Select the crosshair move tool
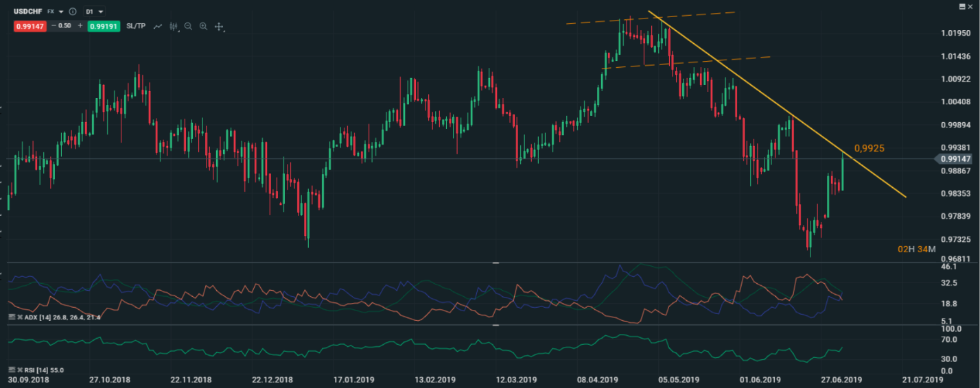This screenshot has height=388, width=980. pos(219,27)
